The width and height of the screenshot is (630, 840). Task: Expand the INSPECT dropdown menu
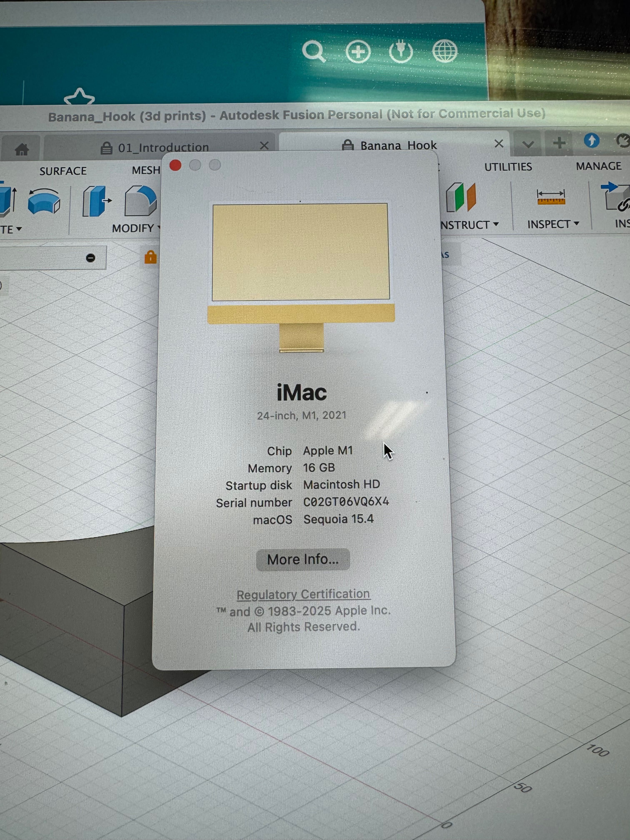coord(553,224)
